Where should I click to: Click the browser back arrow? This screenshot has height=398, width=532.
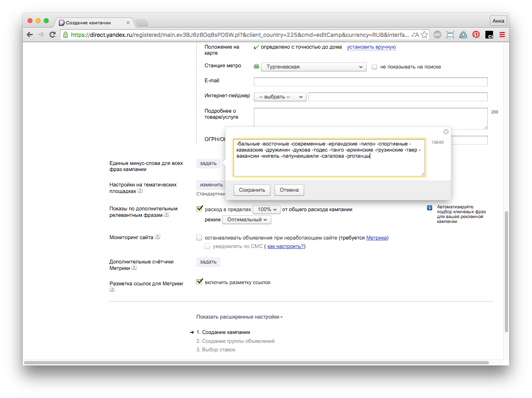tap(30, 35)
